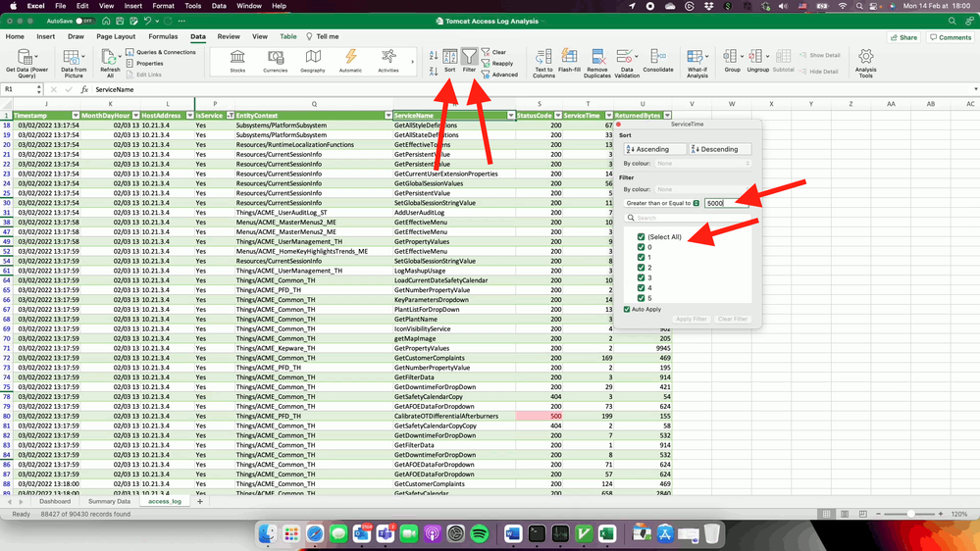Viewport: 980px width, 551px height.
Task: Click the Sort icon in the ribbon
Action: pyautogui.click(x=449, y=61)
